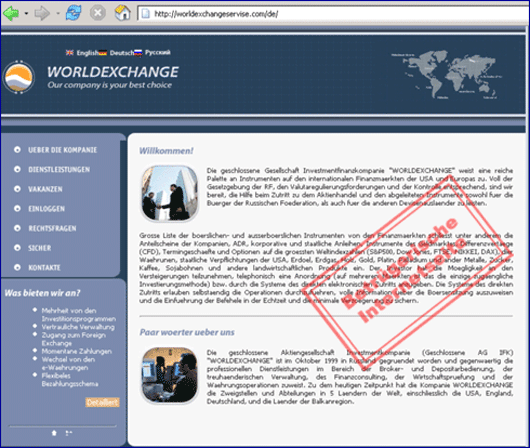Open DIENSTLEISTUNGEN menu item
Image resolution: width=530 pixels, height=448 pixels.
[x=59, y=169]
